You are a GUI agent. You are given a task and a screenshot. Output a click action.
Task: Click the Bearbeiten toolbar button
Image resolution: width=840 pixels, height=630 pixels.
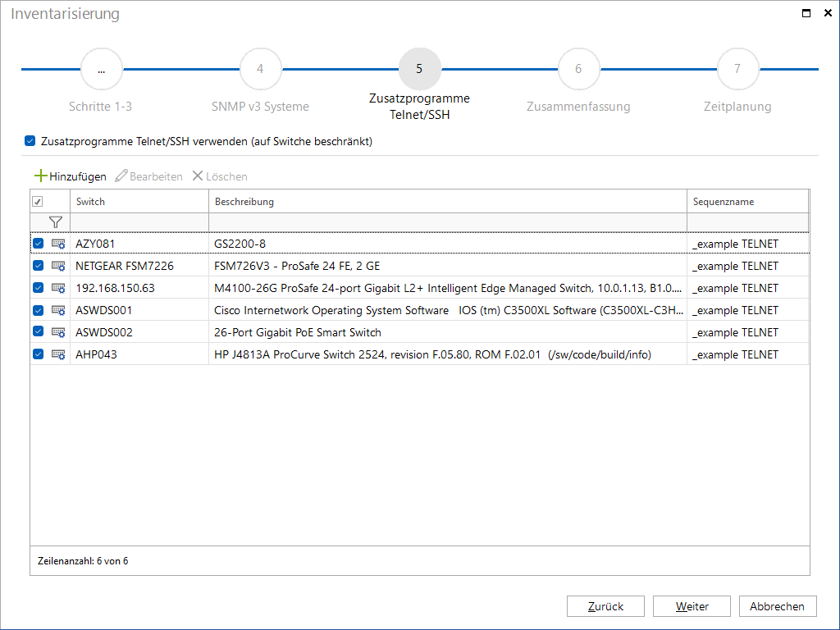pos(149,176)
